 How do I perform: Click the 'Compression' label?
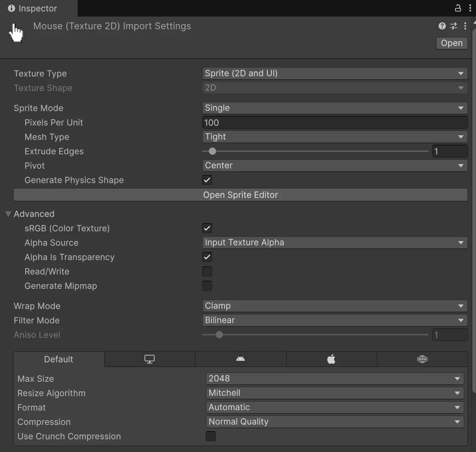click(x=44, y=422)
